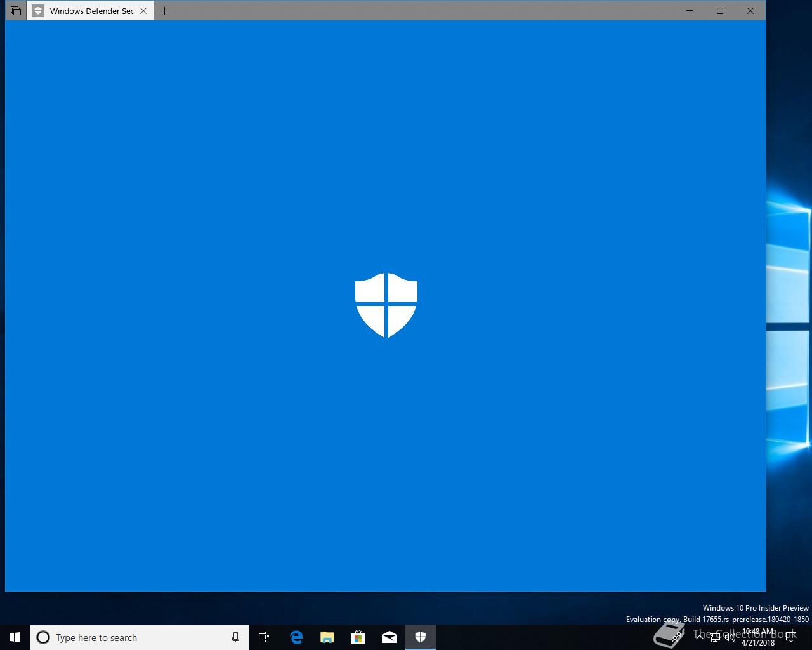Open Microsoft Store from the taskbar
The height and width of the screenshot is (650, 812).
[358, 637]
